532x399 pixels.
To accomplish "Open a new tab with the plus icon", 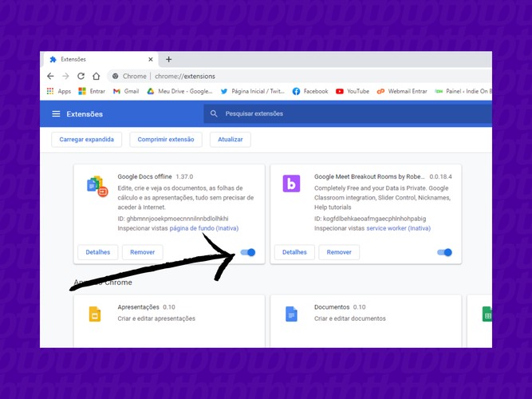I will coord(168,59).
